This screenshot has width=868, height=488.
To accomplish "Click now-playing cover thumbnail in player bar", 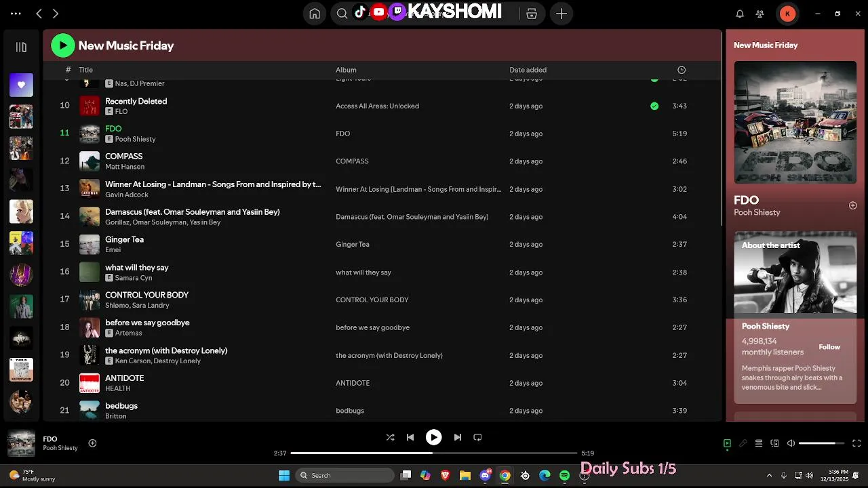I will point(21,443).
